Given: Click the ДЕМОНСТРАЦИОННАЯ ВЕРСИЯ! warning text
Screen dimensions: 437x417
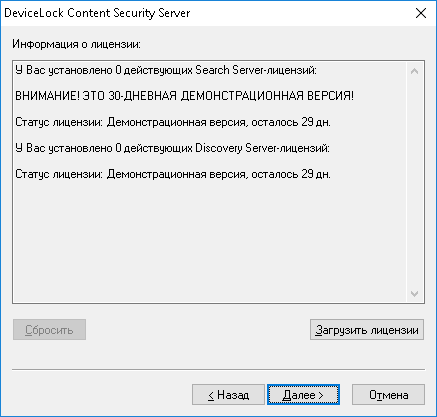Looking at the screenshot, I should [267, 96].
